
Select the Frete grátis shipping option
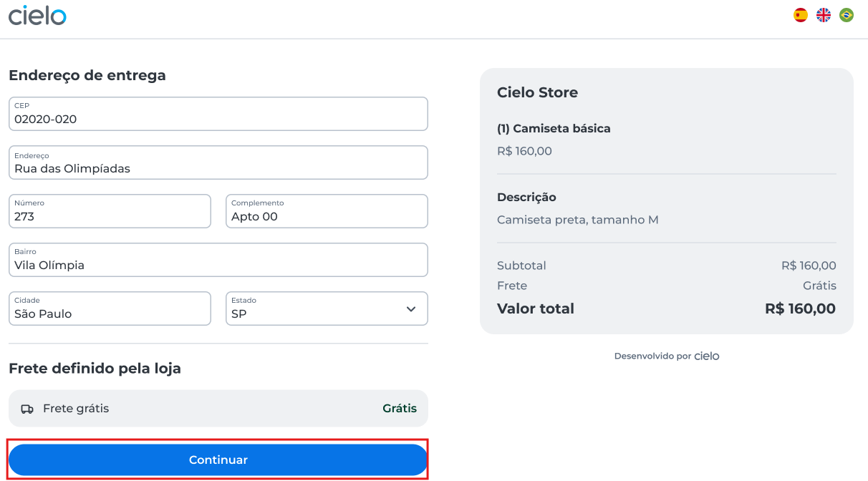[x=218, y=408]
